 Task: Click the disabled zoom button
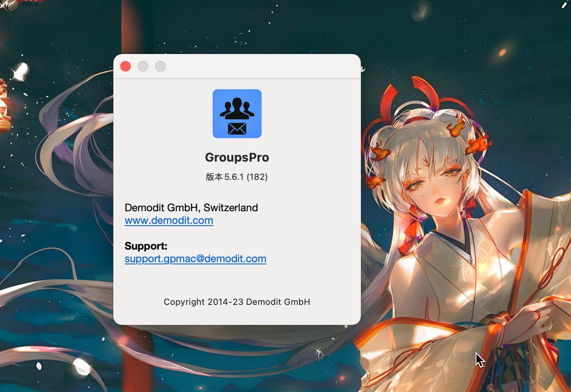[160, 66]
